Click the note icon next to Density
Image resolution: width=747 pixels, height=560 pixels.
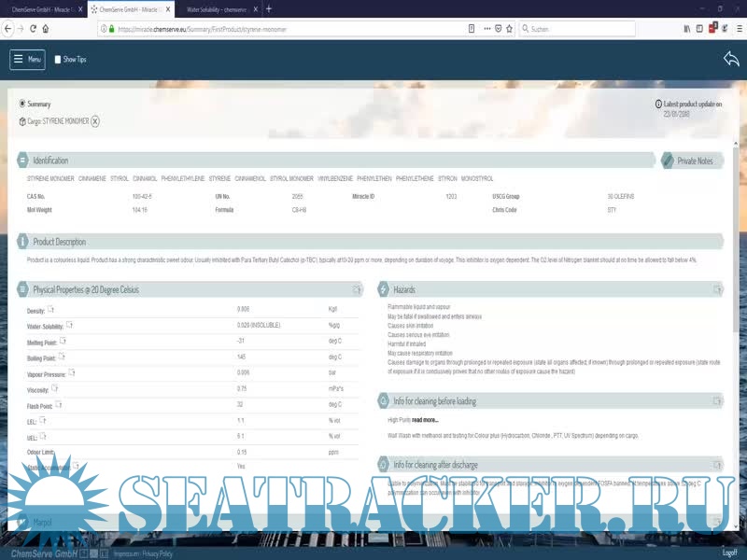pyautogui.click(x=51, y=309)
